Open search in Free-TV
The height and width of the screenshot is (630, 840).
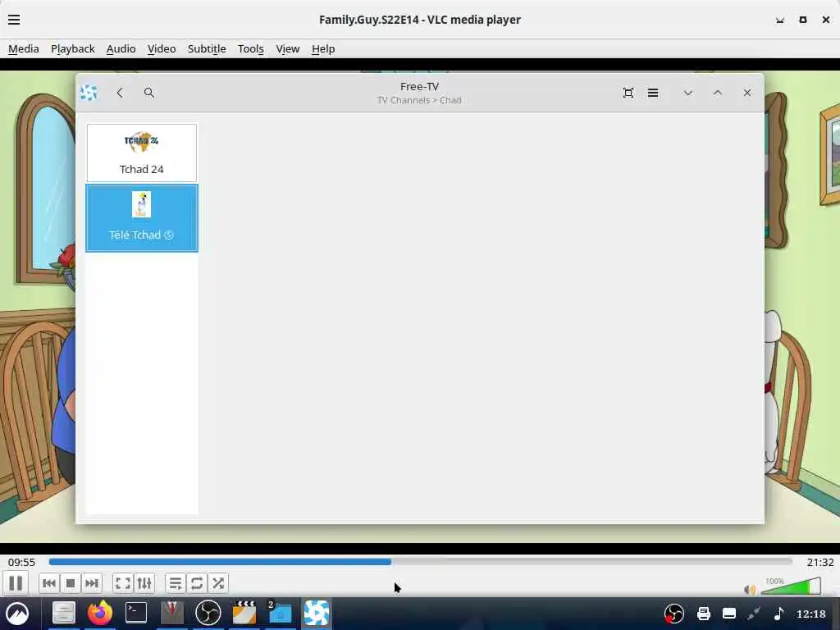(x=149, y=93)
